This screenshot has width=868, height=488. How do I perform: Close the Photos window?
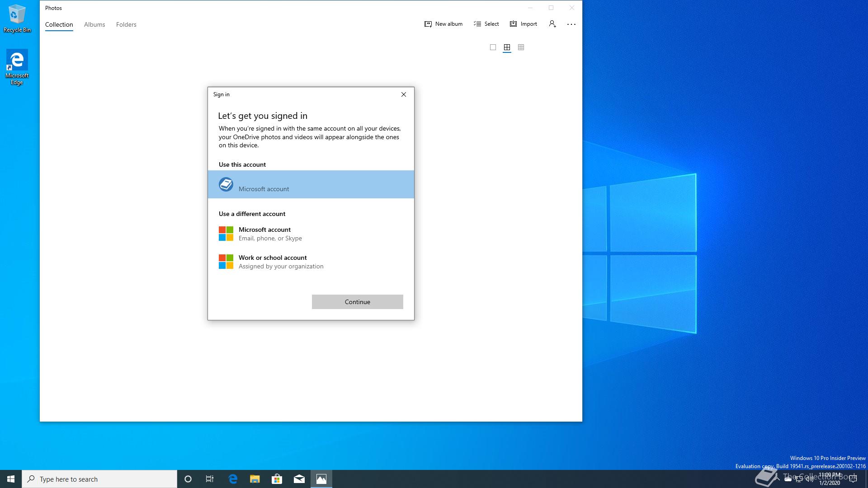572,8
